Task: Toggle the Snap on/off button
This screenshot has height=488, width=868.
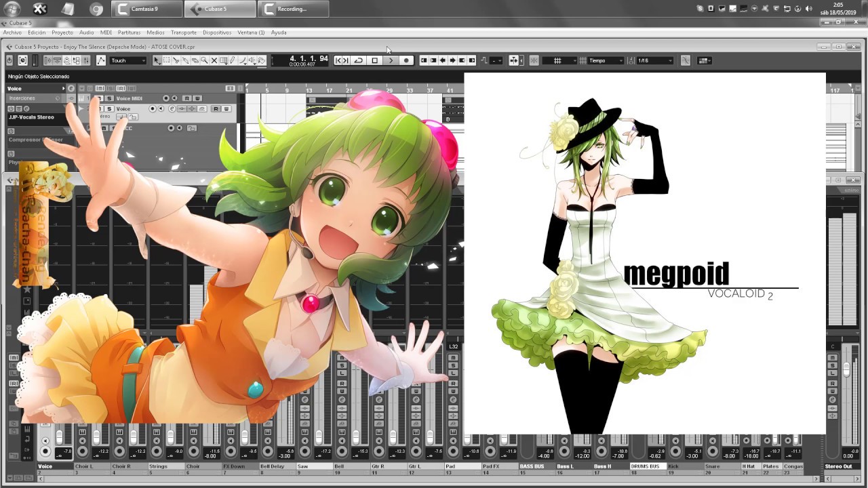Action: coord(534,60)
